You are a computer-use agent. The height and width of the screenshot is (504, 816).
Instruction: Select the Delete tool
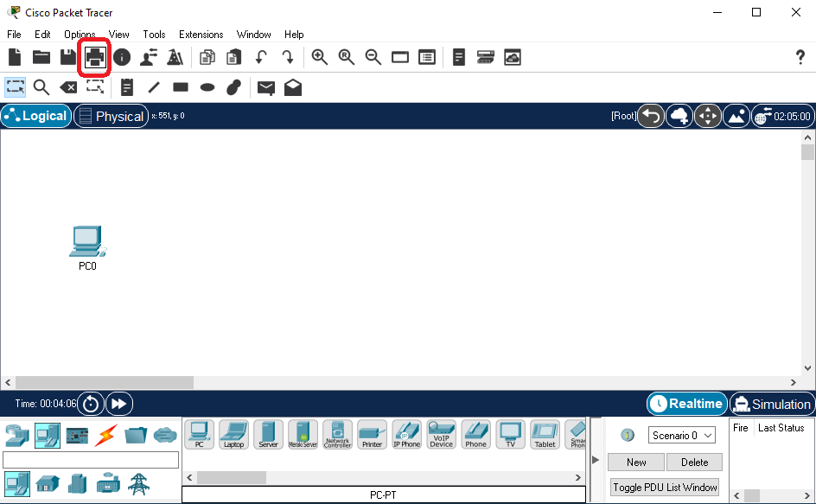[68, 87]
